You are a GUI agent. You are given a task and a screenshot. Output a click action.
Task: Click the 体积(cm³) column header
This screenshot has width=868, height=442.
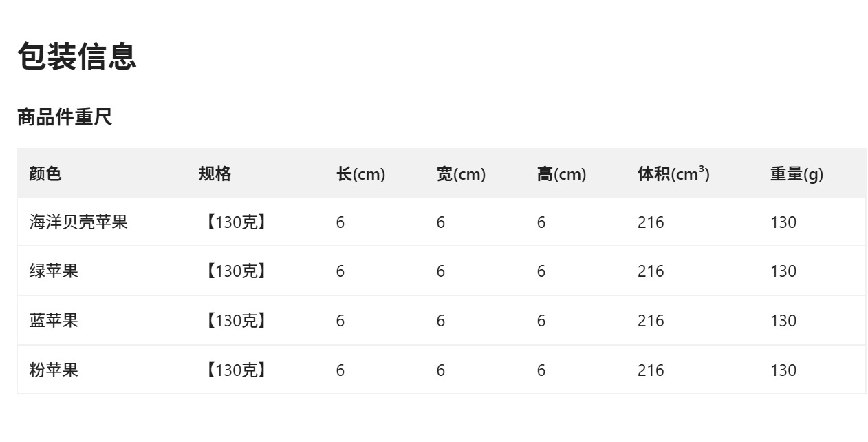673,173
